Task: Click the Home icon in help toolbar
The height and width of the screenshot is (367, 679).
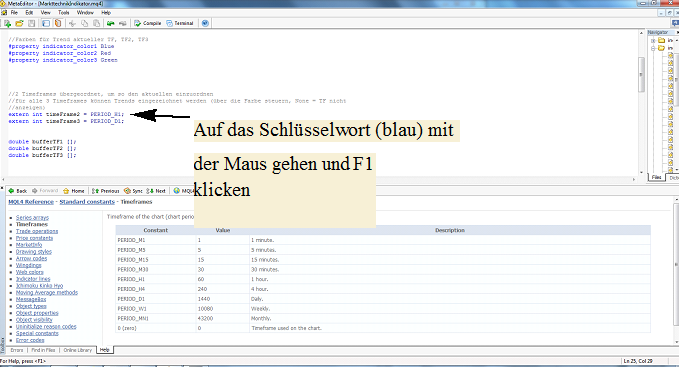Action: click(74, 191)
